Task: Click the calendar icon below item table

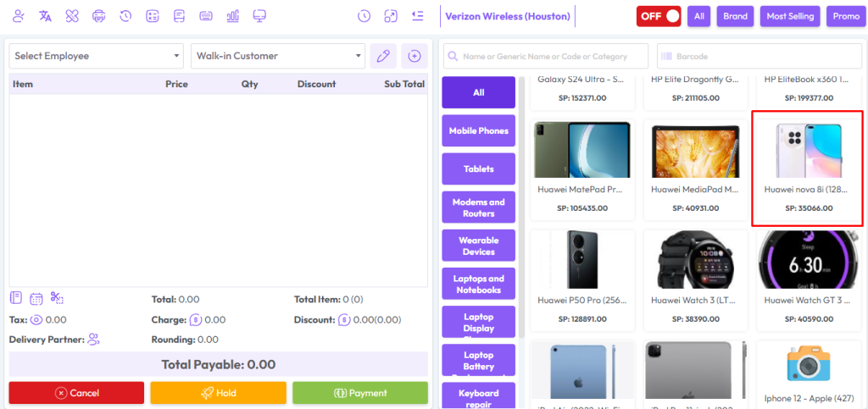Action: pyautogui.click(x=36, y=299)
